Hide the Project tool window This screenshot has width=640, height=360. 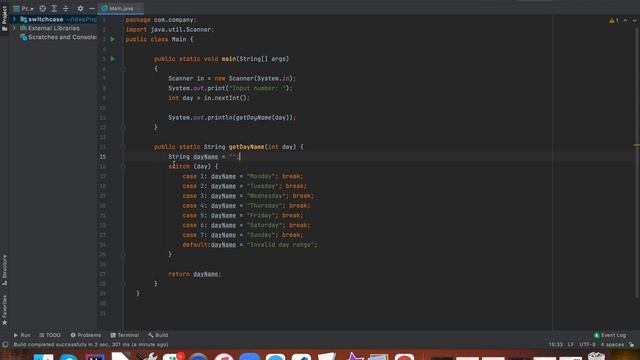tap(92, 8)
